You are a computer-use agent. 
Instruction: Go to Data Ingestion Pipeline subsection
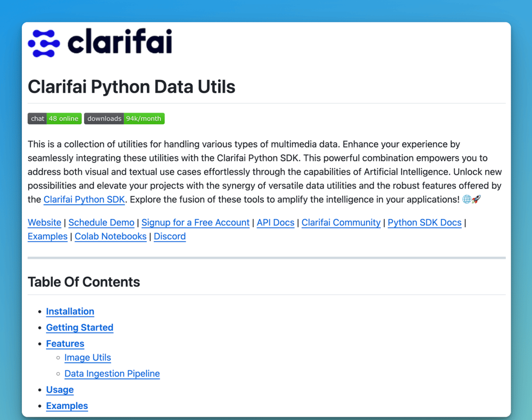pyautogui.click(x=112, y=374)
